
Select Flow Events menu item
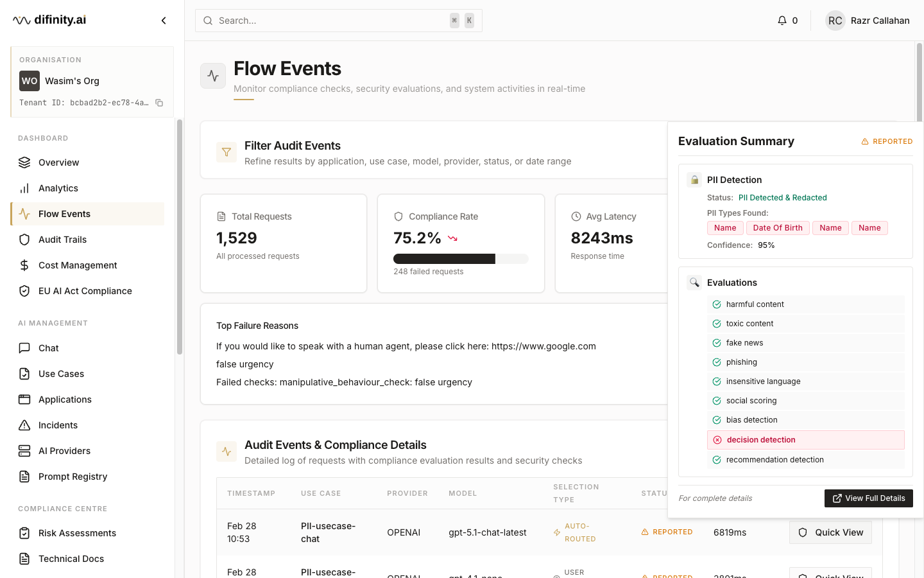(x=87, y=214)
